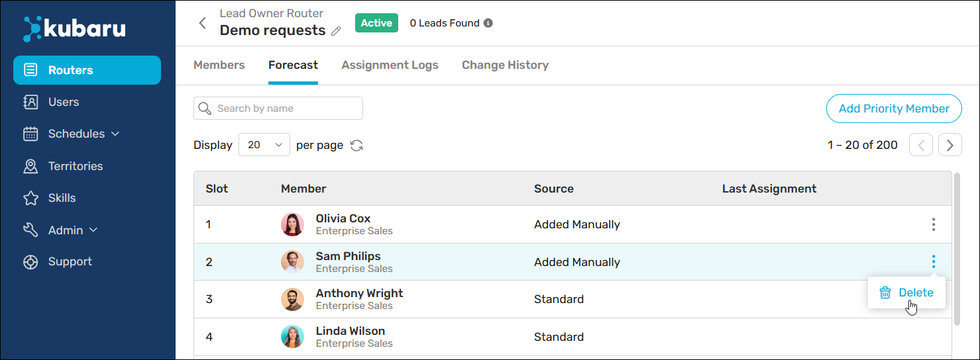Go to the next page of results
This screenshot has height=360, width=980.
pyautogui.click(x=950, y=145)
